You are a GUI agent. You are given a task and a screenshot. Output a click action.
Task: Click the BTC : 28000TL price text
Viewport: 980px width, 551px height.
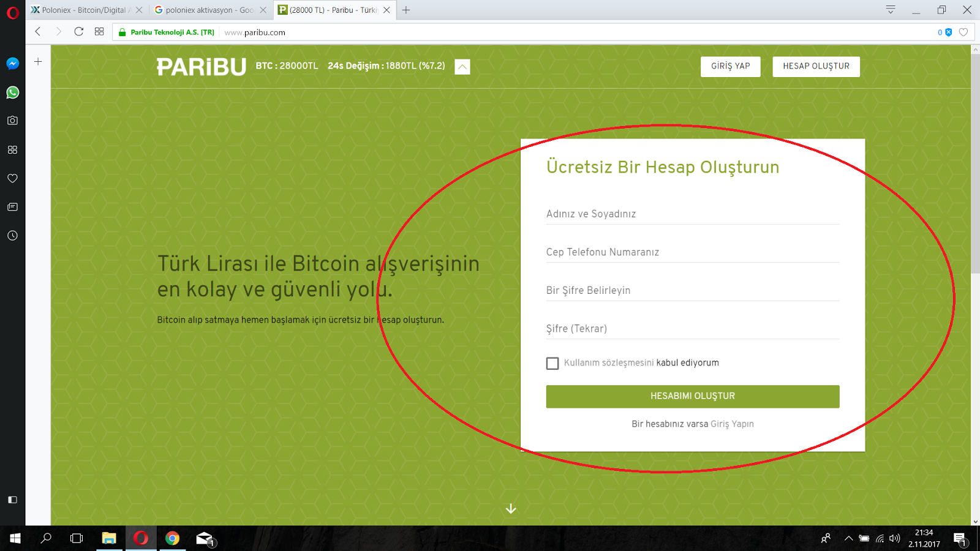coord(287,66)
